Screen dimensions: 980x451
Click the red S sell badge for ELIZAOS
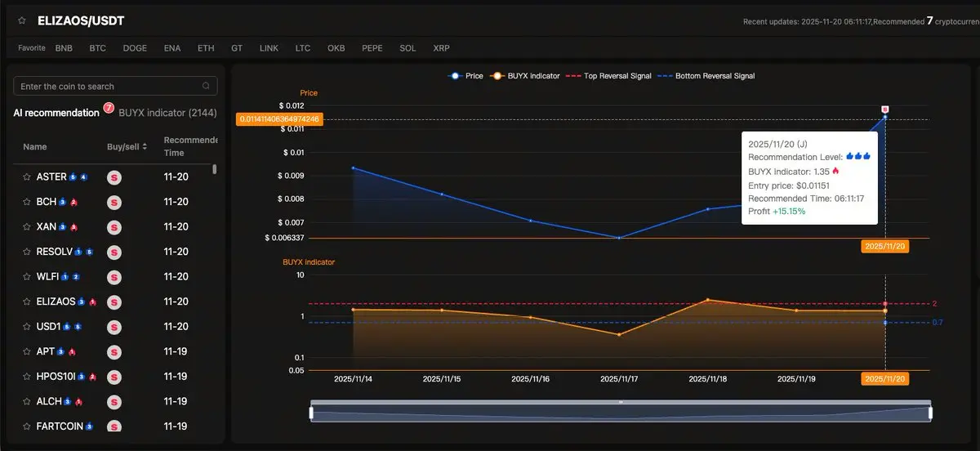[114, 301]
